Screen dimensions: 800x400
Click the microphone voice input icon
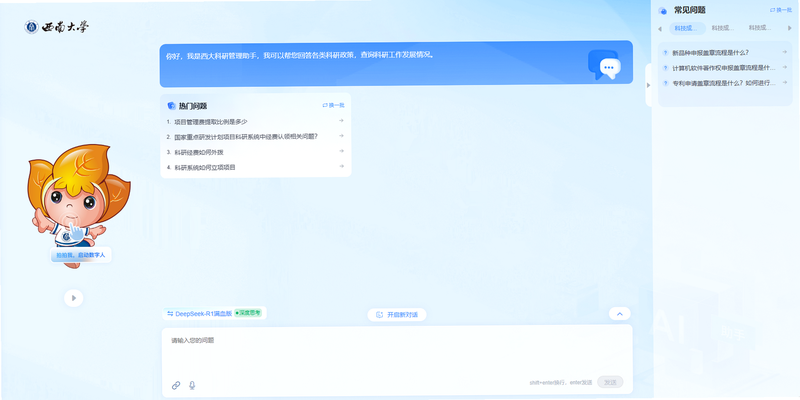[x=192, y=385]
